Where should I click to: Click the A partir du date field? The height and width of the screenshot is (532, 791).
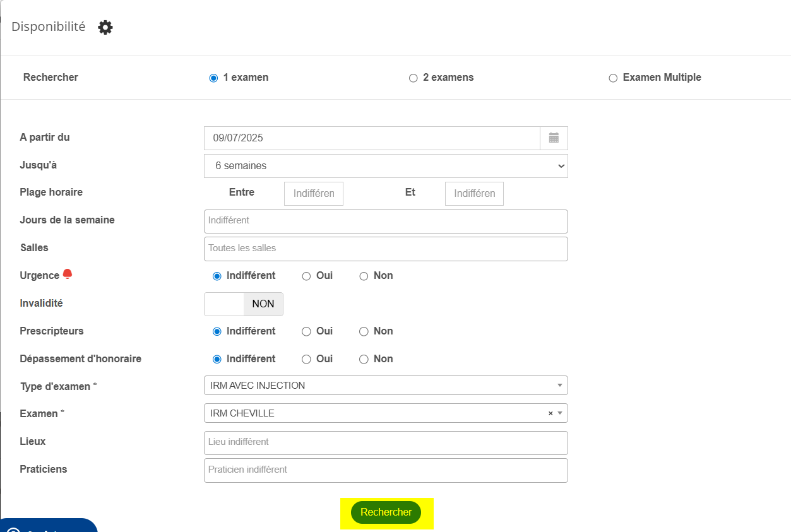[372, 138]
